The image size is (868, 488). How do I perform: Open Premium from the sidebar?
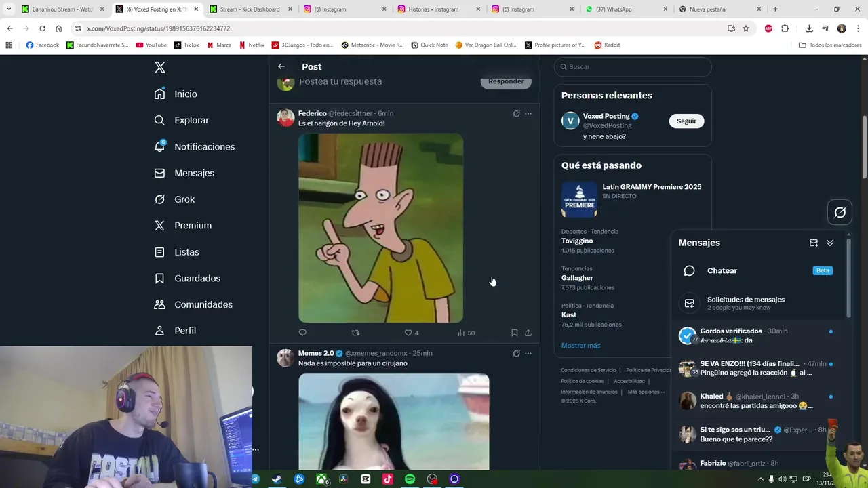coord(182,225)
